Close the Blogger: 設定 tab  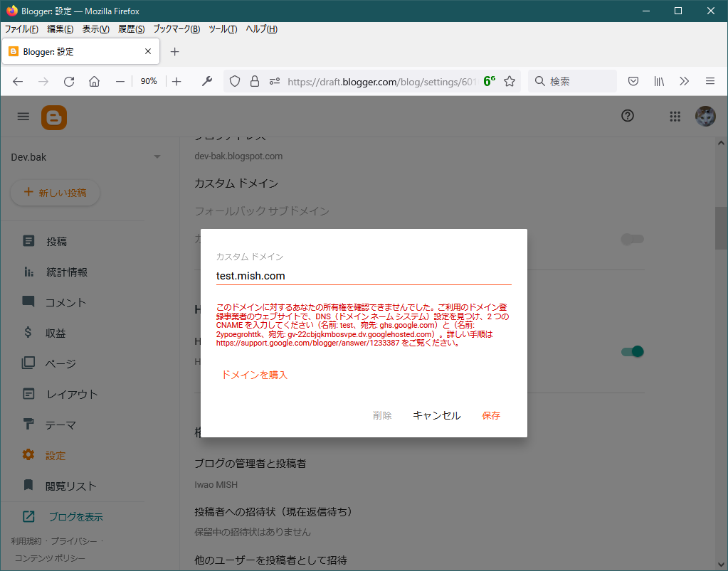pos(148,51)
